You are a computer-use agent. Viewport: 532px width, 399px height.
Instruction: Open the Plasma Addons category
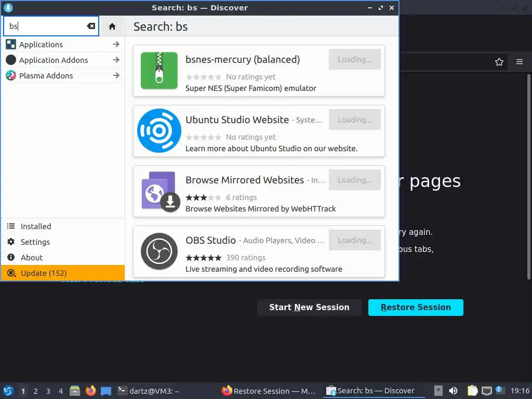(x=63, y=75)
